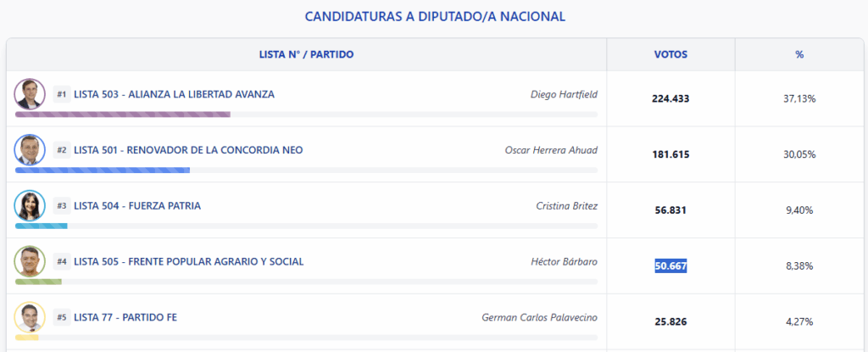Select Lista 501 - Renovador de la Concordia NEO
The height and width of the screenshot is (352, 868).
[x=188, y=150]
